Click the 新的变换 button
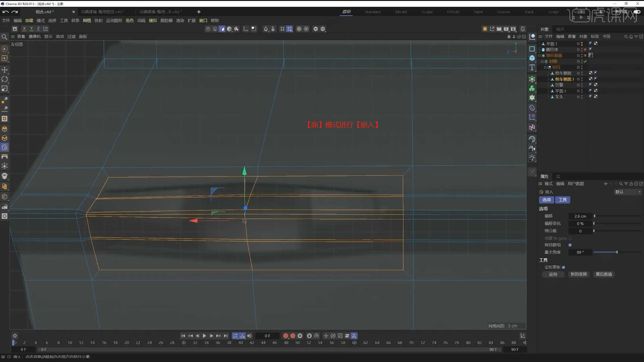644x362 pixels. [x=579, y=274]
